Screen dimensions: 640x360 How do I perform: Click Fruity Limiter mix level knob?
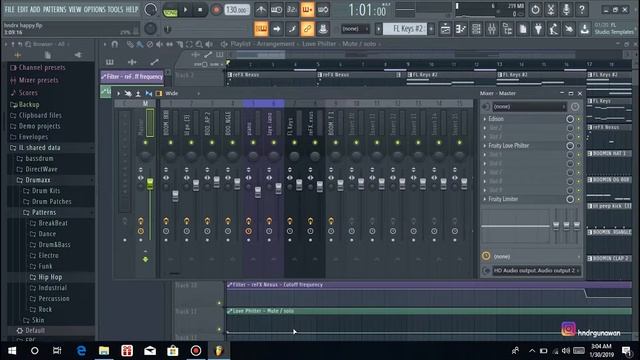(570, 199)
